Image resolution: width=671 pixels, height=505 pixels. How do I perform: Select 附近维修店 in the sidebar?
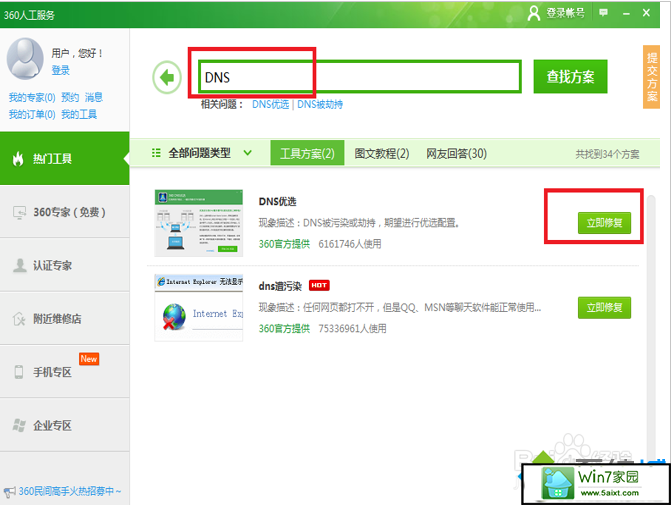[65, 319]
